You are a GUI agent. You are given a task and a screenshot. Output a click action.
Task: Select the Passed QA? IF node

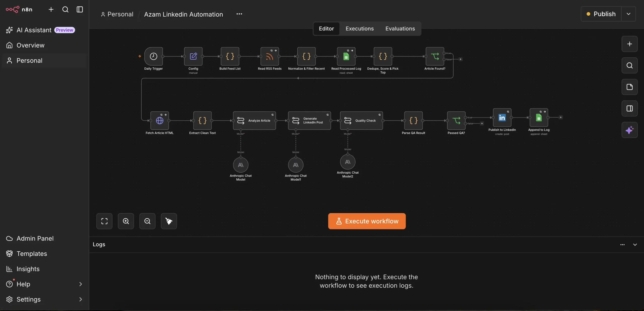[x=456, y=121]
